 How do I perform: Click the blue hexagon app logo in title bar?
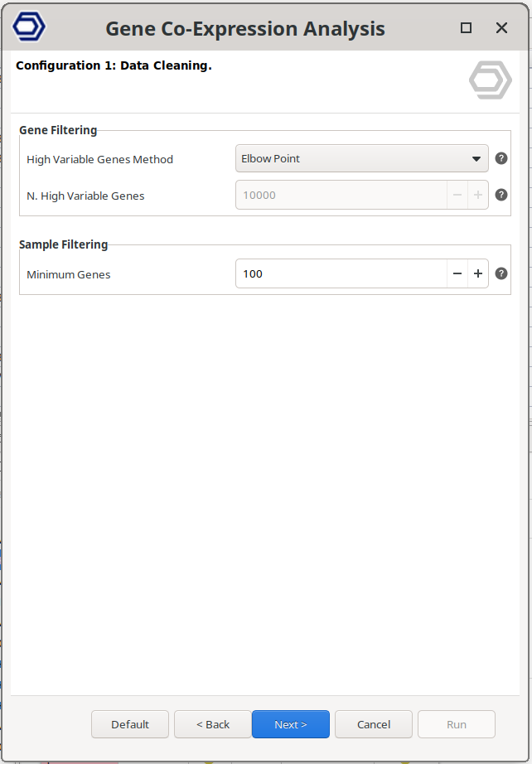click(29, 27)
